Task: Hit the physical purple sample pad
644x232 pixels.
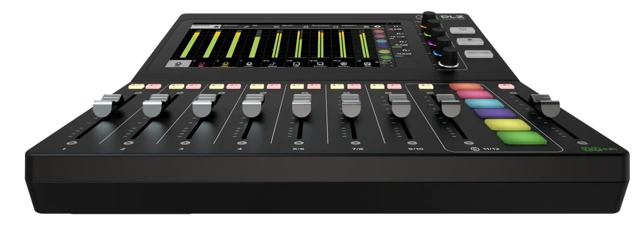Action: (x=495, y=114)
